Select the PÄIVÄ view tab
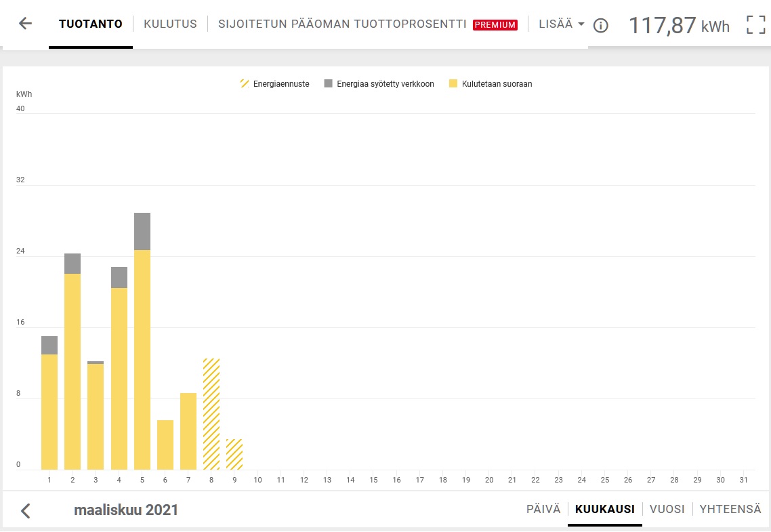The height and width of the screenshot is (532, 771). [543, 509]
